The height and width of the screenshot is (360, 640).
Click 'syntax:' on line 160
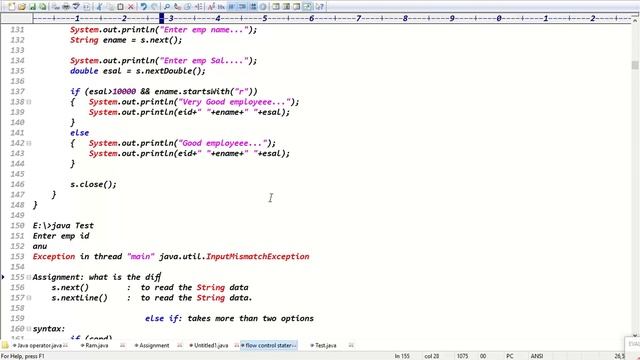49,329
